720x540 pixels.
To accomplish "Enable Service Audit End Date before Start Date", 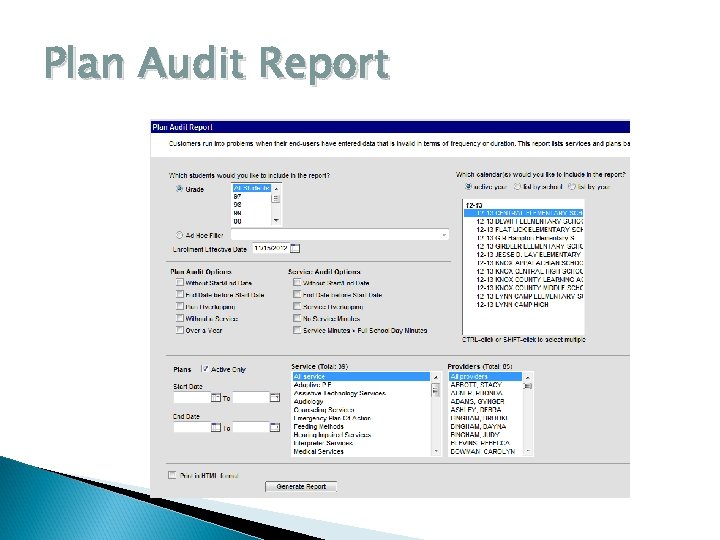I will point(297,294).
